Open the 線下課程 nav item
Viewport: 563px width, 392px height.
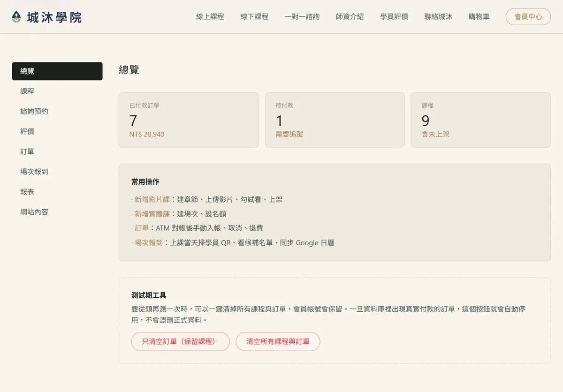coord(254,16)
